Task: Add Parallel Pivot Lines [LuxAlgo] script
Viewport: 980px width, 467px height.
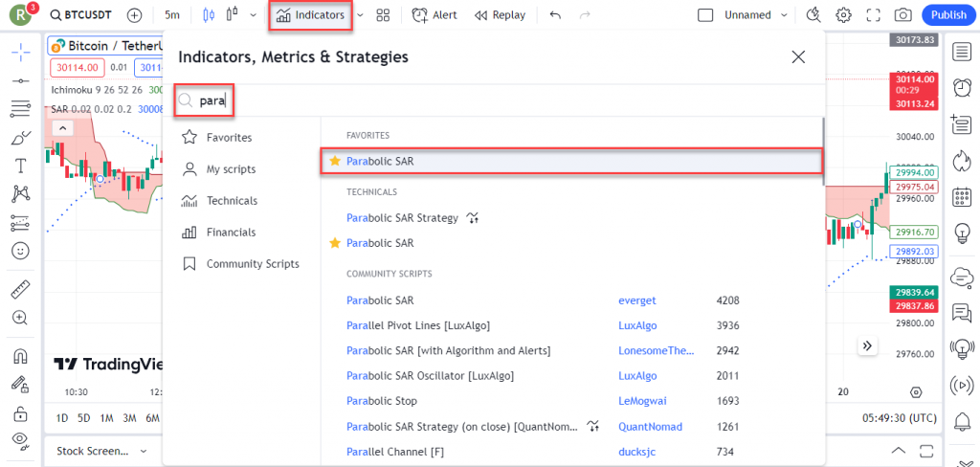Action: 418,325
